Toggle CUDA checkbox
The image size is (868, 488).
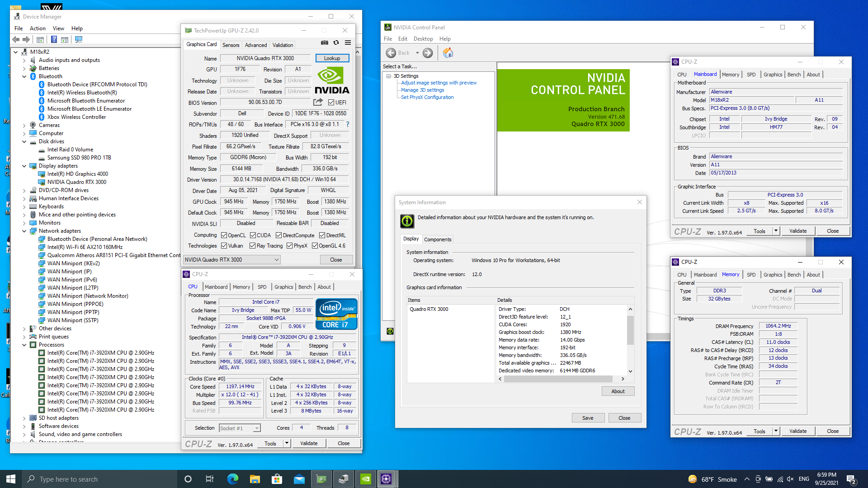[x=252, y=235]
